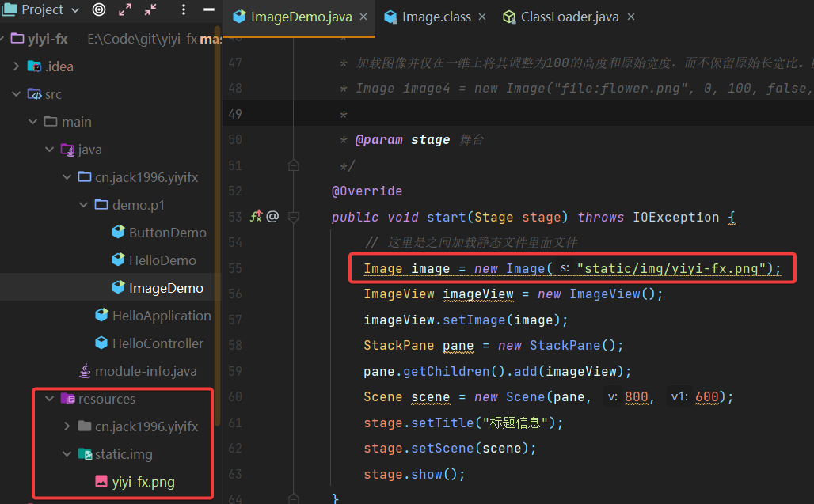The height and width of the screenshot is (504, 814).
Task: Collapse the static.img folder
Action: pos(67,453)
